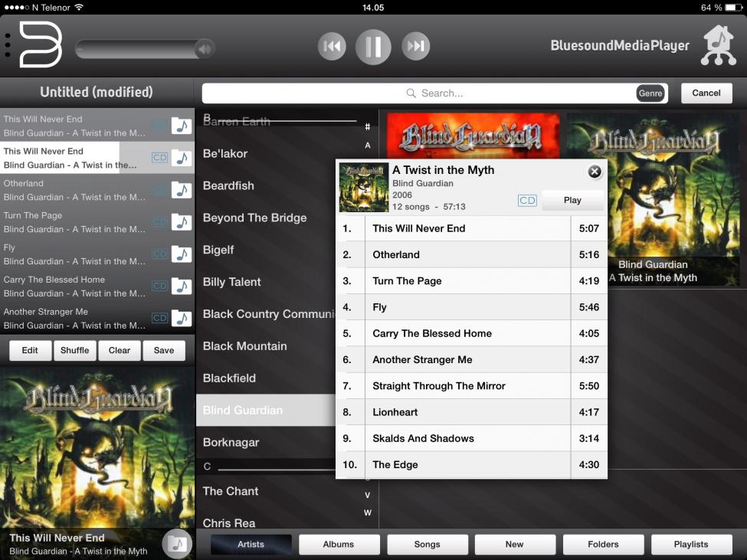Screen dimensions: 747x560
Task: Click the round music folder now-playing button
Action: (177, 543)
